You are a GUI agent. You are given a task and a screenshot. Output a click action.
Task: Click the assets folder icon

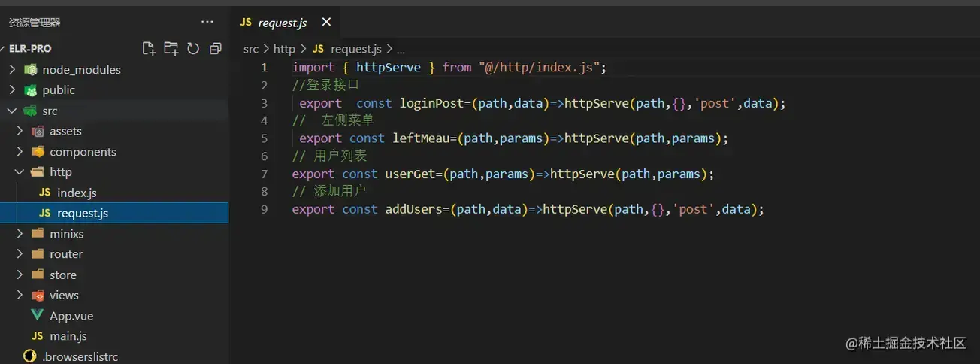click(x=38, y=131)
